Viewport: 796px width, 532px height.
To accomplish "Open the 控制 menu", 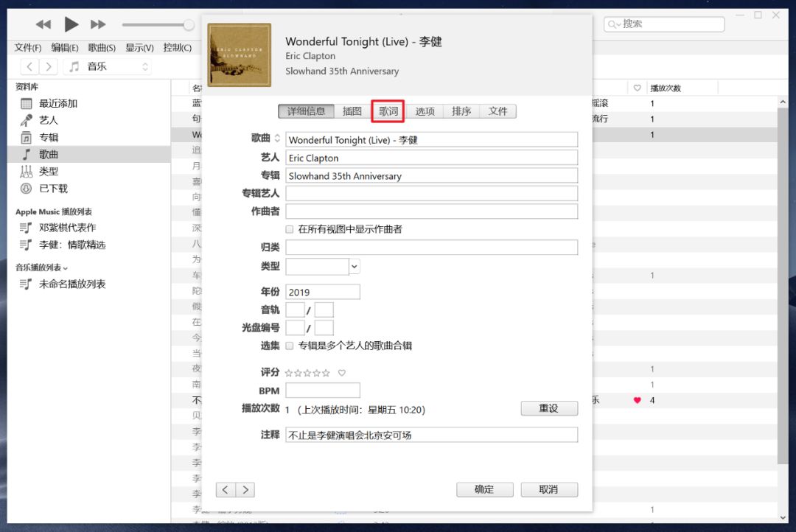I will click(176, 48).
